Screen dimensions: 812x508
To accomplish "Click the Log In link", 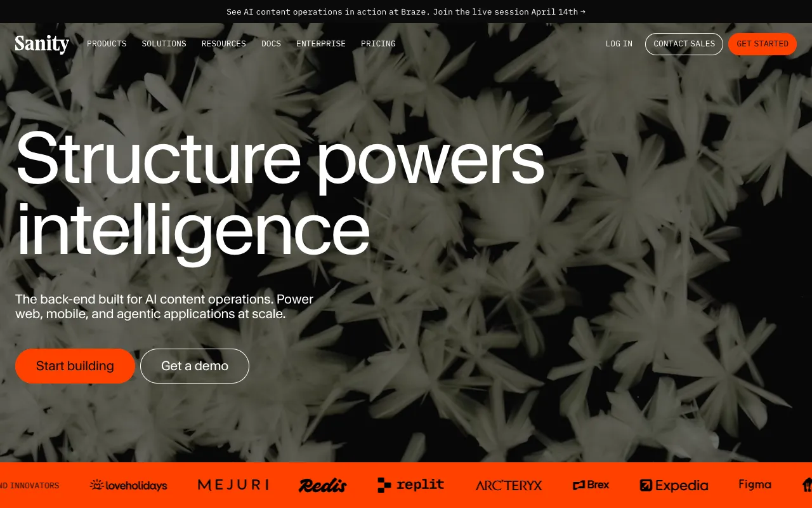I will coord(619,44).
